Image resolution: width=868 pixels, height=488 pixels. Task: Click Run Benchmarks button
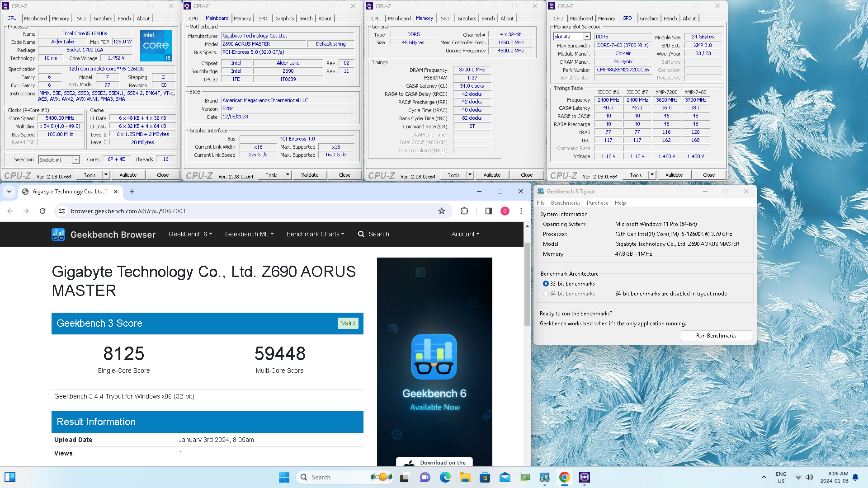click(716, 336)
